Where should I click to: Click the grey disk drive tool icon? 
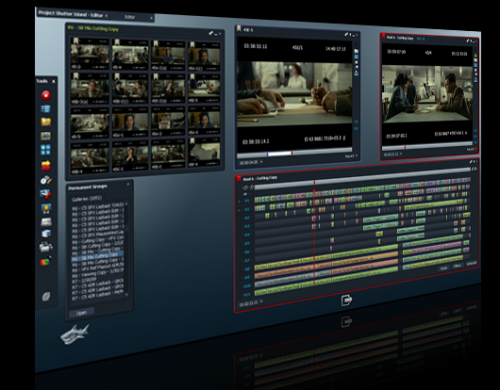46,222
